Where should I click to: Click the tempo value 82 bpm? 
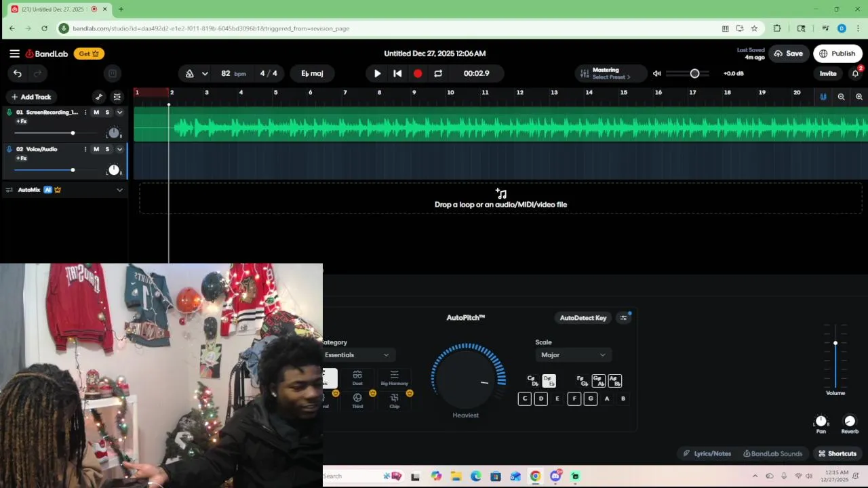233,73
